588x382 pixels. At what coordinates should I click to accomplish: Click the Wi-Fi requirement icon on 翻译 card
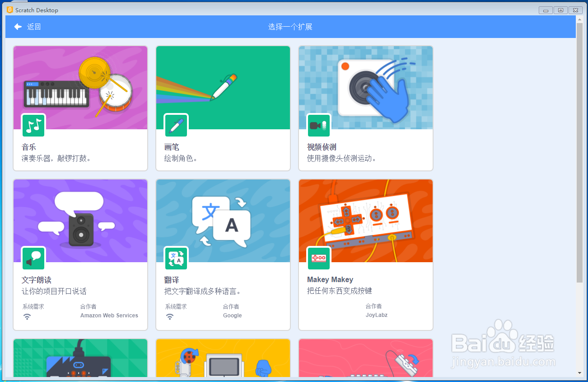click(x=170, y=316)
